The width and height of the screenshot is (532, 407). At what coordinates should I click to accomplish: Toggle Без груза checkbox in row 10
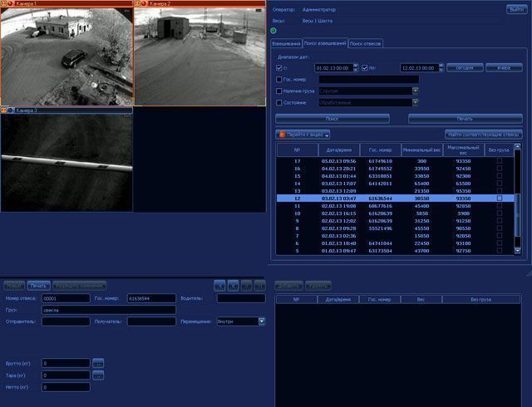[499, 213]
